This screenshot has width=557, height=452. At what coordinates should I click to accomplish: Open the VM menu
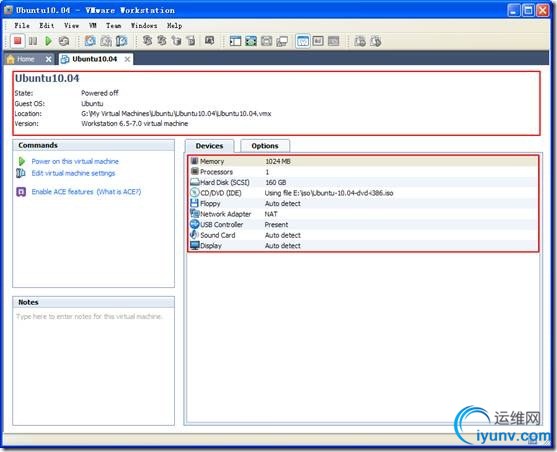click(x=92, y=26)
